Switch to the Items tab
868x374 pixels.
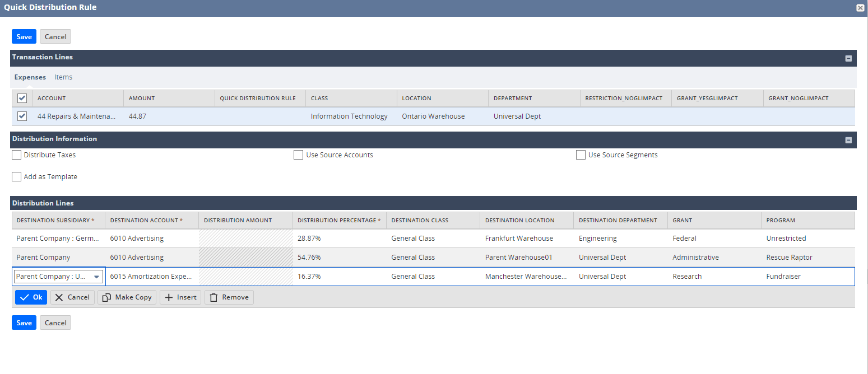[x=63, y=77]
